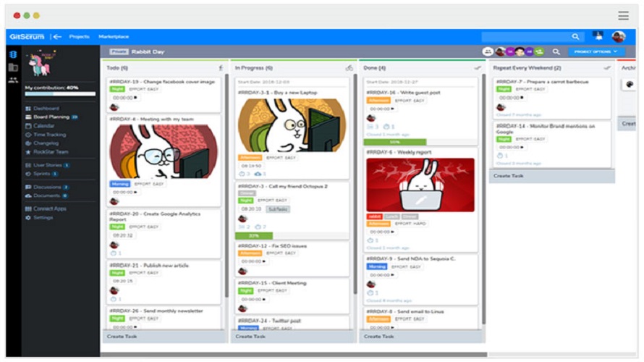Open the notifications bell
Screen dimensions: 644x362
click(598, 36)
